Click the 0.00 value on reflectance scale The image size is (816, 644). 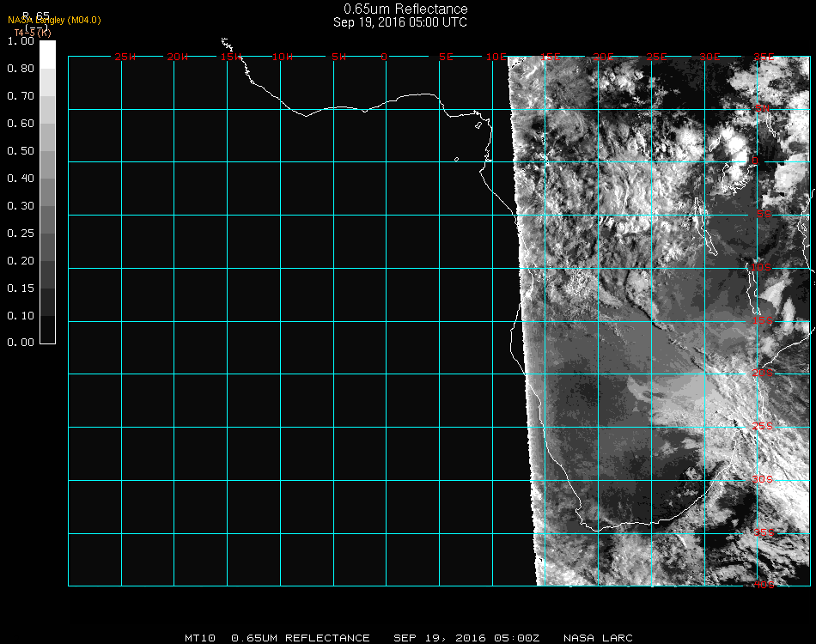20,343
